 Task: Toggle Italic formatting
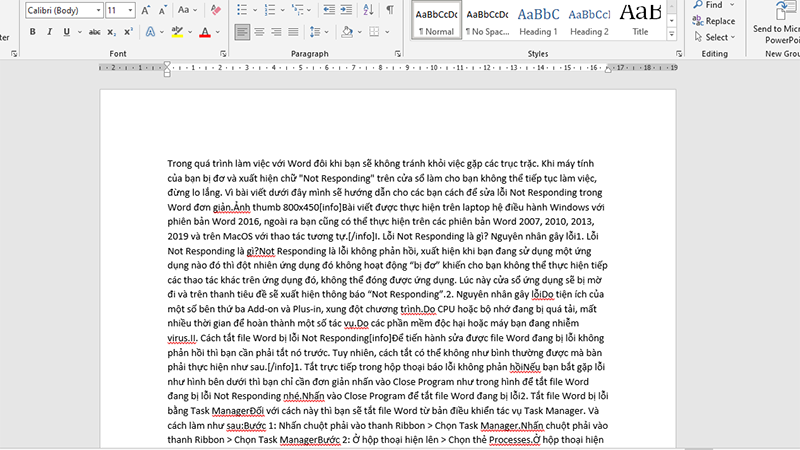[x=50, y=32]
